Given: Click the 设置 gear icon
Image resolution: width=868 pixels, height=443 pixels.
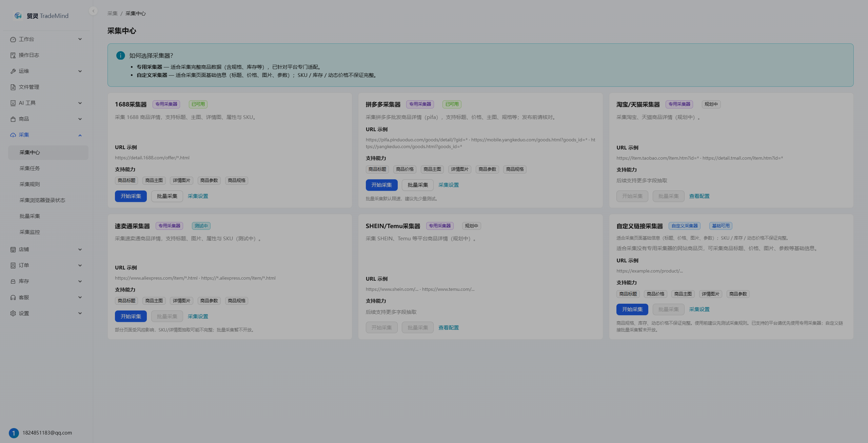Looking at the screenshot, I should click(13, 314).
